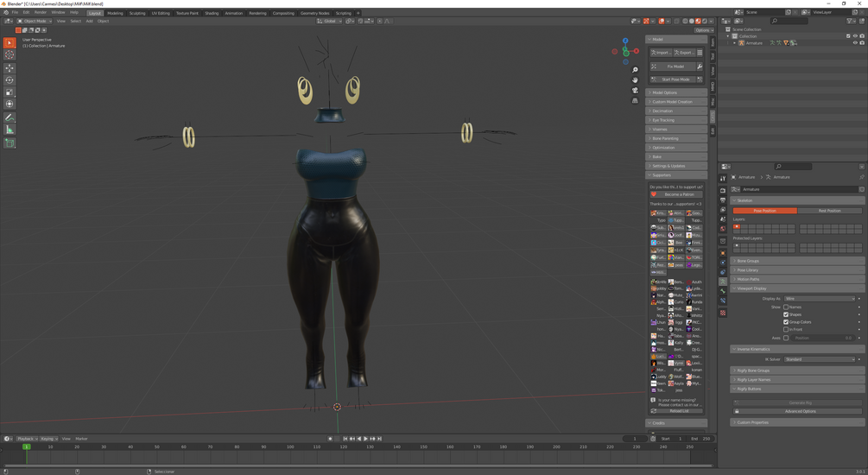Click the pin icon in Properties header
Screen dimensions: 868x475
(861, 177)
